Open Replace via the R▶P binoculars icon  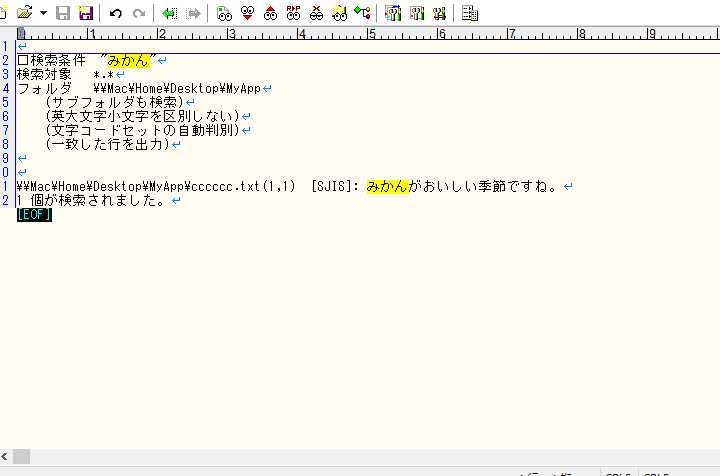293,13
